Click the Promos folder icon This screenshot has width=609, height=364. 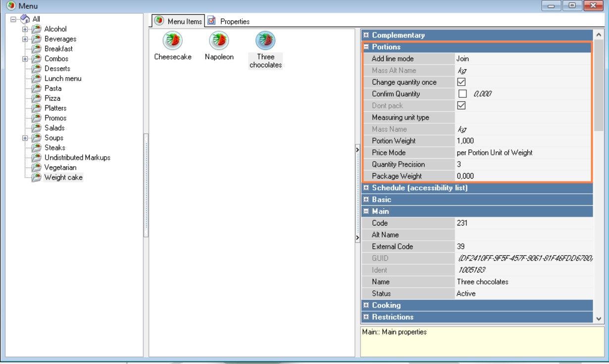(36, 118)
